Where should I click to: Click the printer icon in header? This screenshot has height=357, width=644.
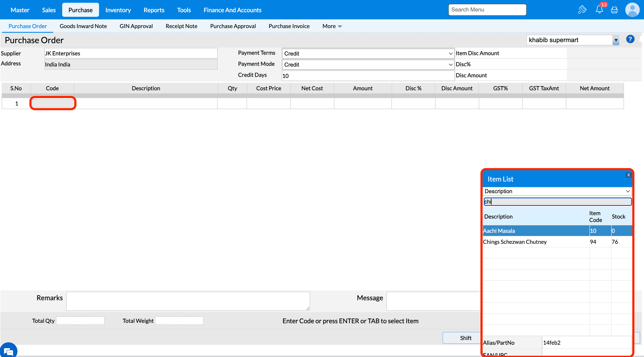click(614, 10)
